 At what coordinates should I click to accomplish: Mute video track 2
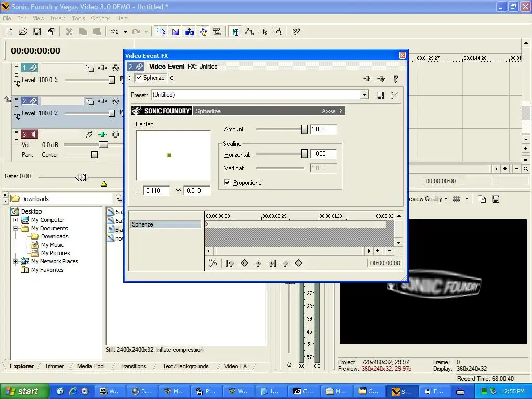click(116, 101)
